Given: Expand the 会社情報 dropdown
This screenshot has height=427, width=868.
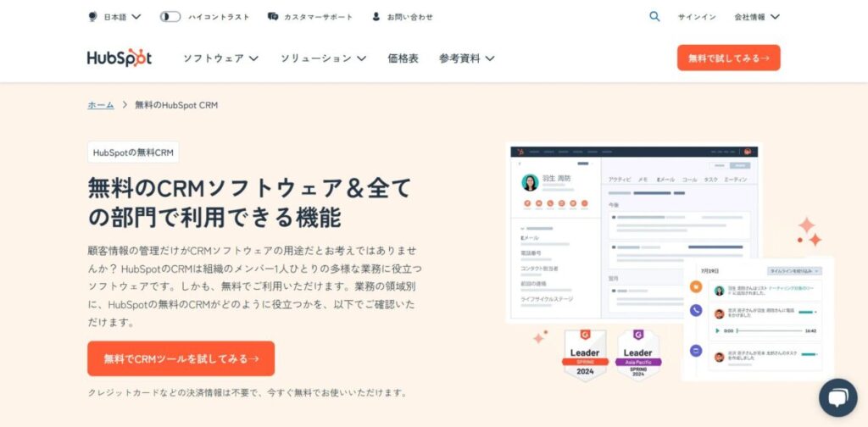Looking at the screenshot, I should click(x=757, y=17).
